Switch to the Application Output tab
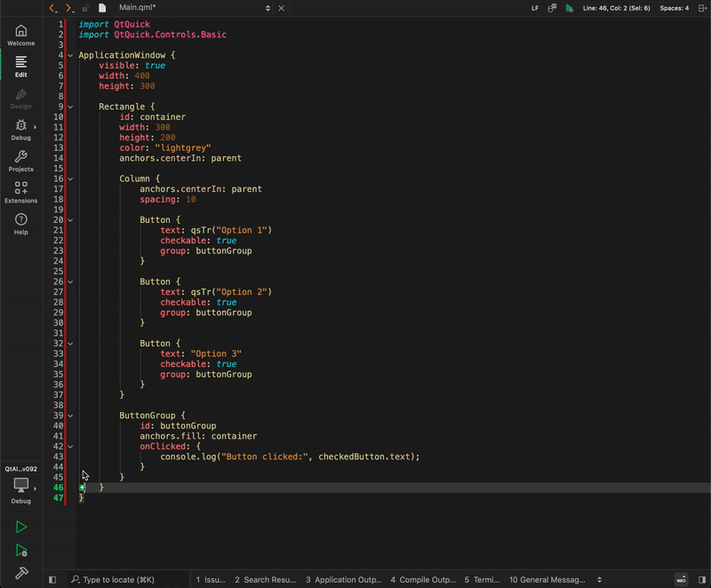Screen dimensions: 711x588 [345, 579]
